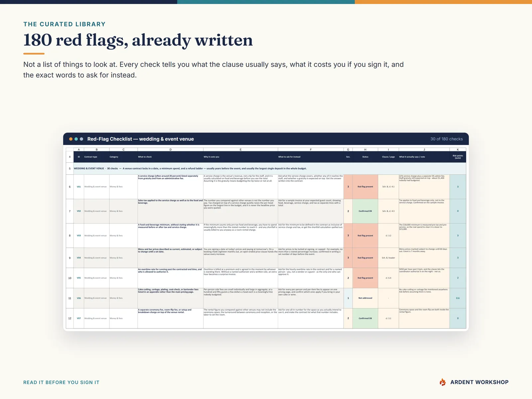Select the V05 ID cell
Viewport: 532px width, 399px height.
[79, 278]
